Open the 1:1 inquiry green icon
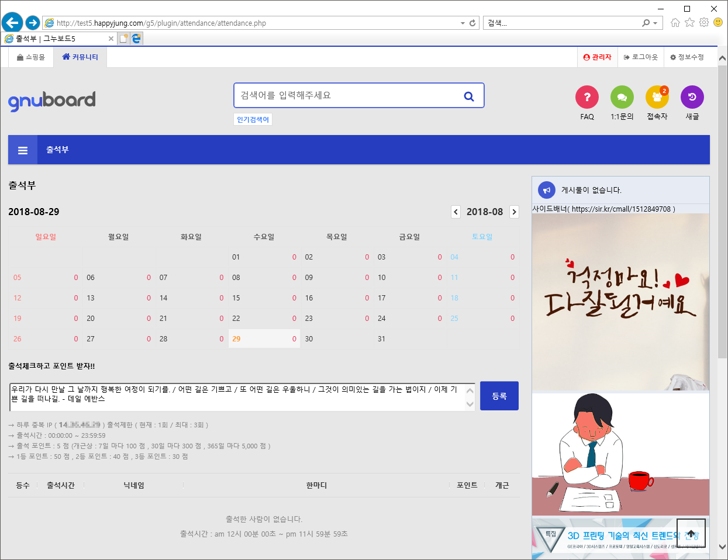 click(622, 97)
